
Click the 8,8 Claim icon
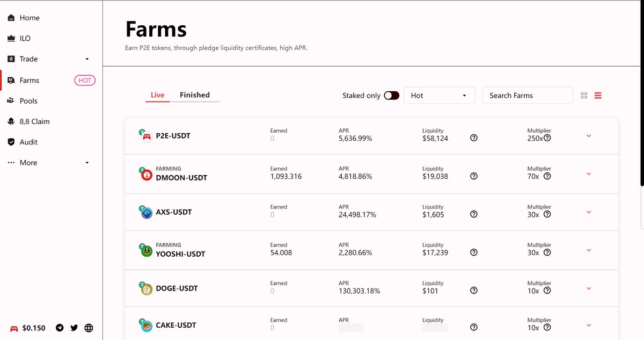click(x=11, y=121)
